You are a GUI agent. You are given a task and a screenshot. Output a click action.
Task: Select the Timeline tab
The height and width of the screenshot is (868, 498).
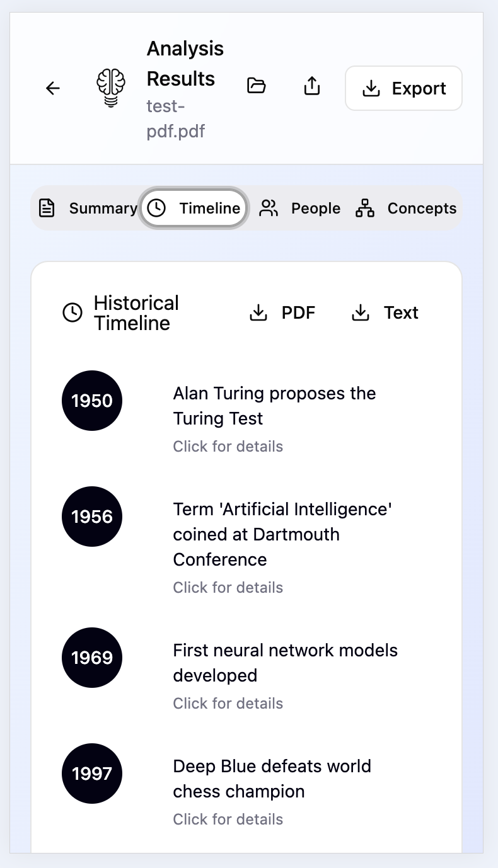[194, 208]
